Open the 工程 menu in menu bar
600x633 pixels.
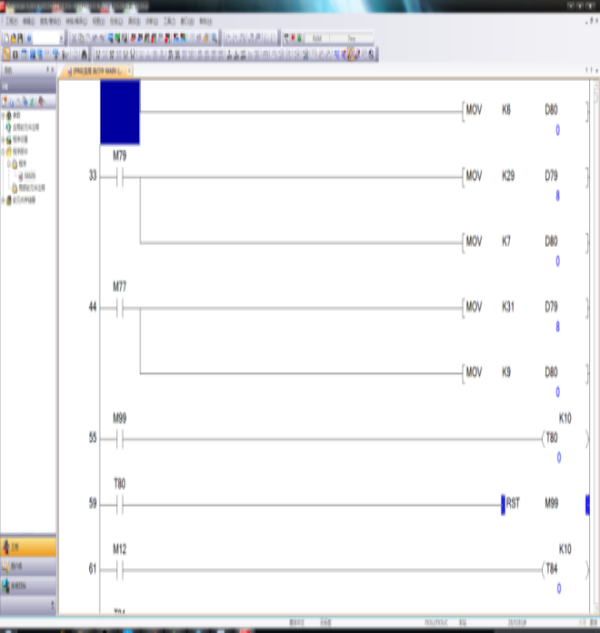click(11, 19)
